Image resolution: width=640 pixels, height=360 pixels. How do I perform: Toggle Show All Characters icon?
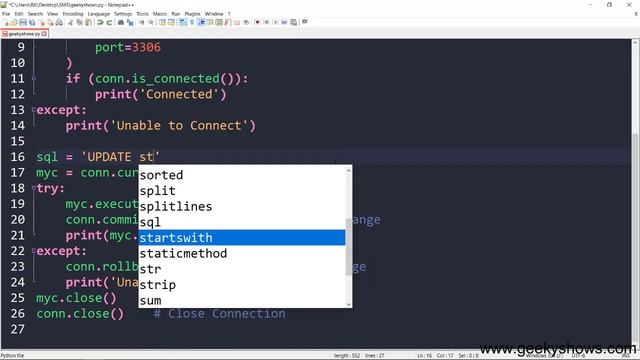click(191, 22)
